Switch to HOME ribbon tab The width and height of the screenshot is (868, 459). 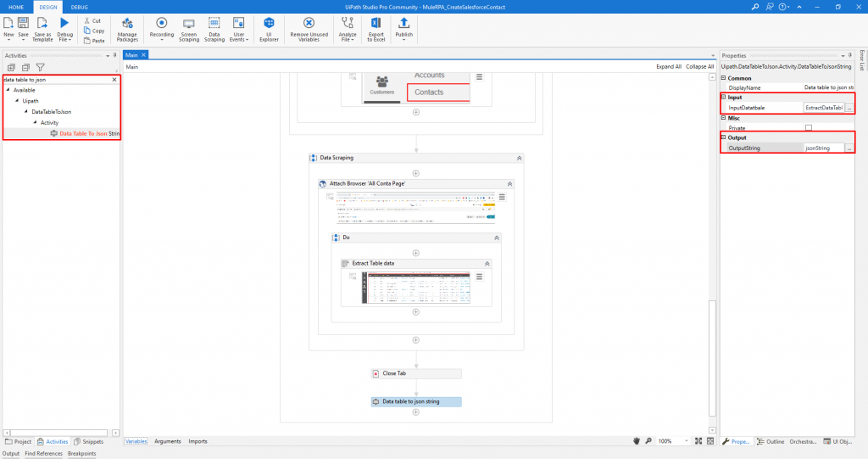click(16, 7)
